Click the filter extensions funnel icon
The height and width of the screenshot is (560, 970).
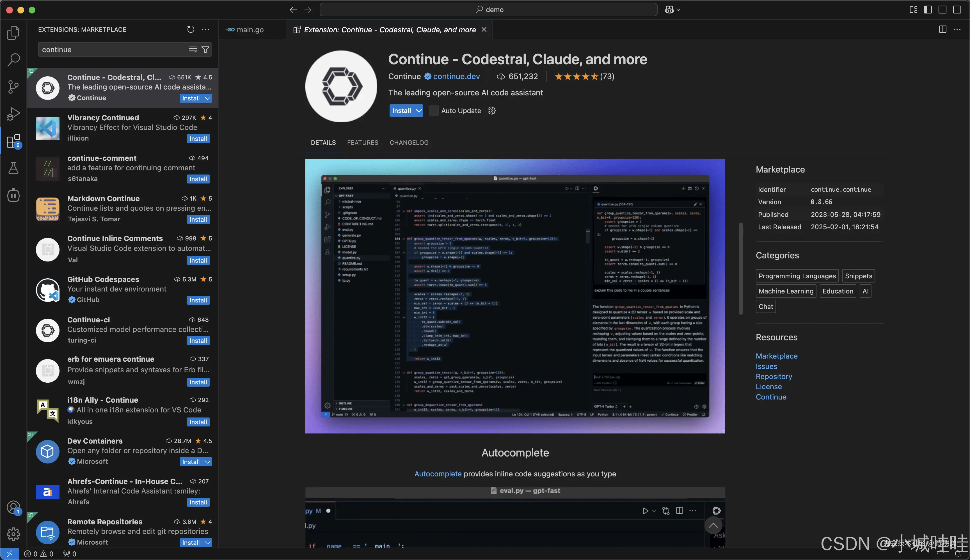point(205,50)
